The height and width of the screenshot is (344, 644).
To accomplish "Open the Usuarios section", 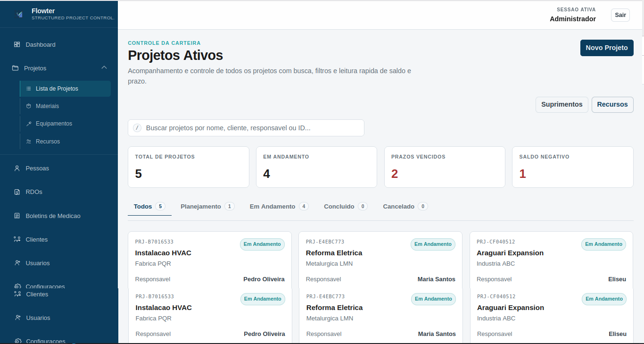I will point(37,263).
